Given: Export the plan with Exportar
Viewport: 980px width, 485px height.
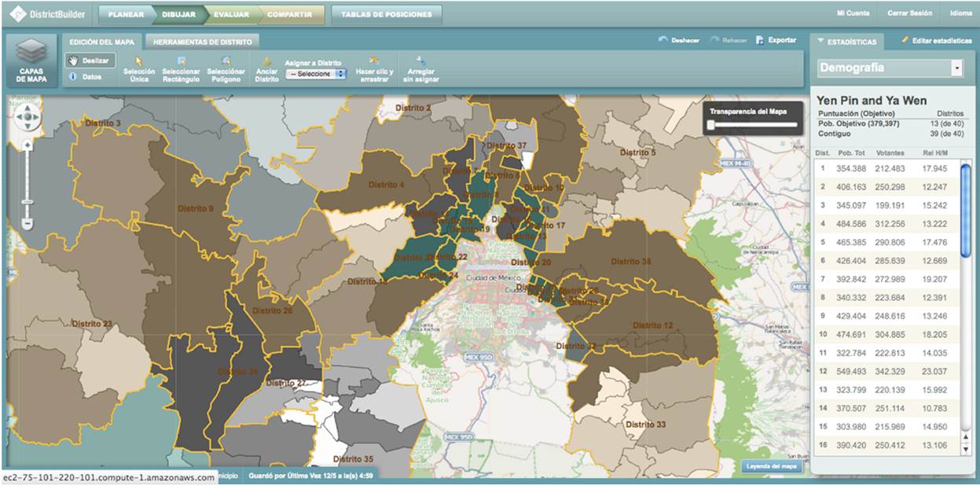Looking at the screenshot, I should 776,40.
